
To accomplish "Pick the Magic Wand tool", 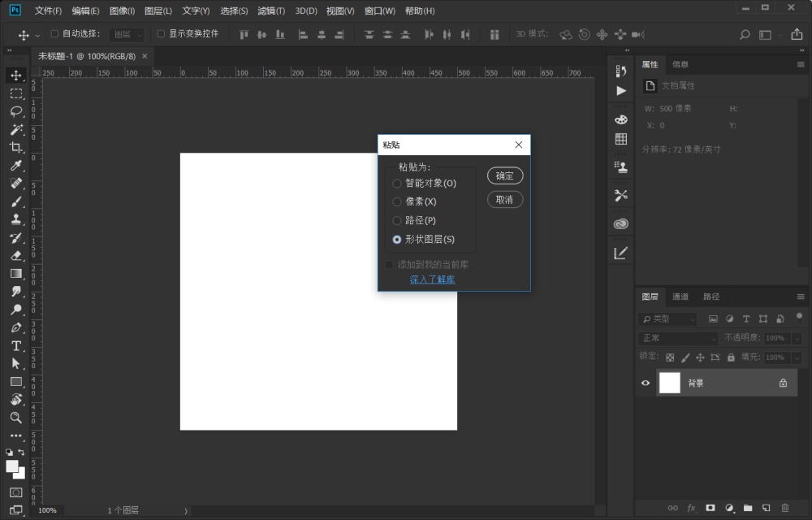I will [x=15, y=129].
